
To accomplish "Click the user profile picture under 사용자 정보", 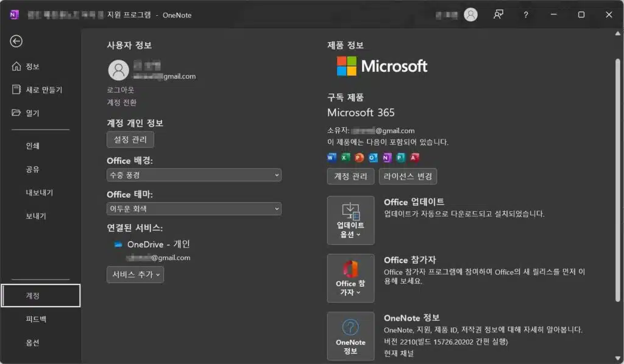I will pyautogui.click(x=119, y=70).
